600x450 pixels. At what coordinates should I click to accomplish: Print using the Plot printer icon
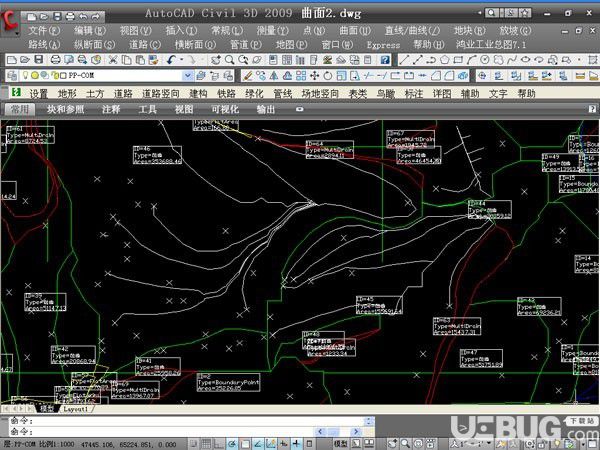click(x=56, y=60)
